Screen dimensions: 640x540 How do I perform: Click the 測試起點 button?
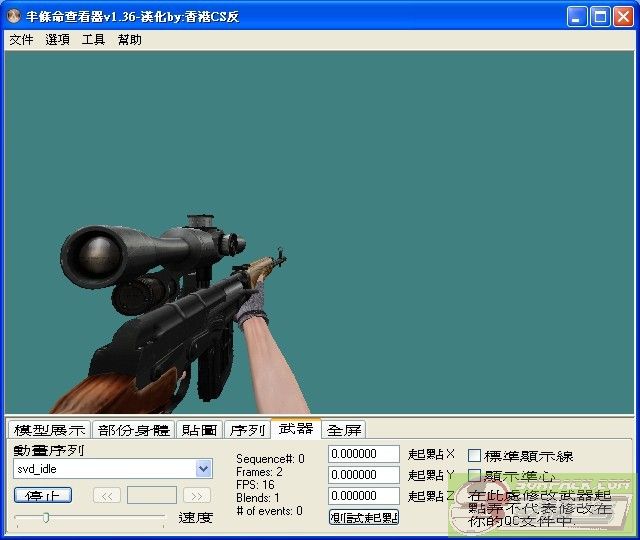(x=364, y=517)
